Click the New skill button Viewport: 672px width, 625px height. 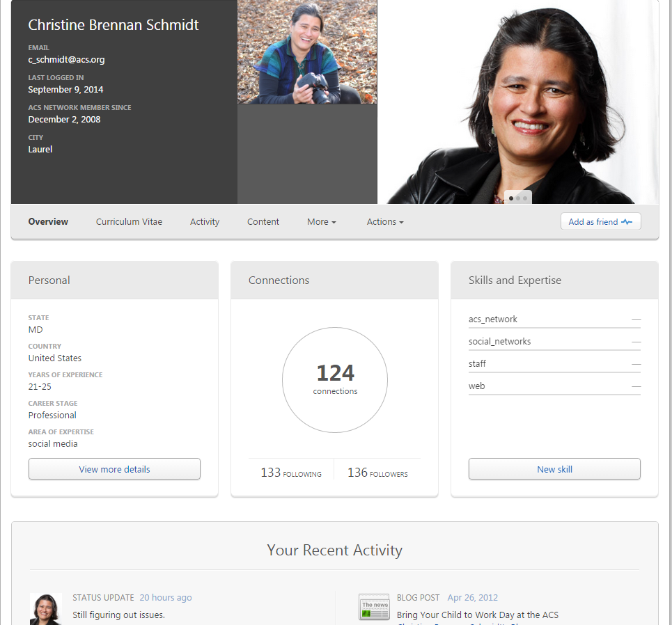coord(554,469)
